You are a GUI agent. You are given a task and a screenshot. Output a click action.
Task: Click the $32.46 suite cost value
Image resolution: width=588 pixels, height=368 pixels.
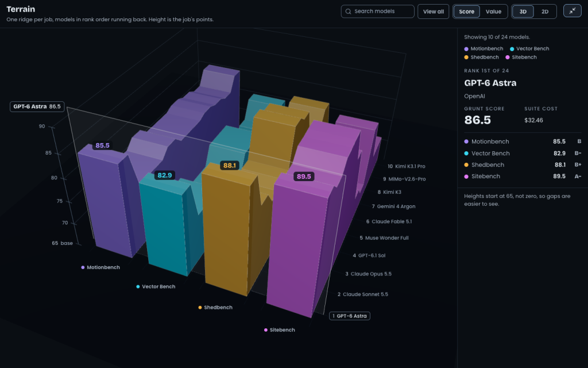pyautogui.click(x=533, y=120)
